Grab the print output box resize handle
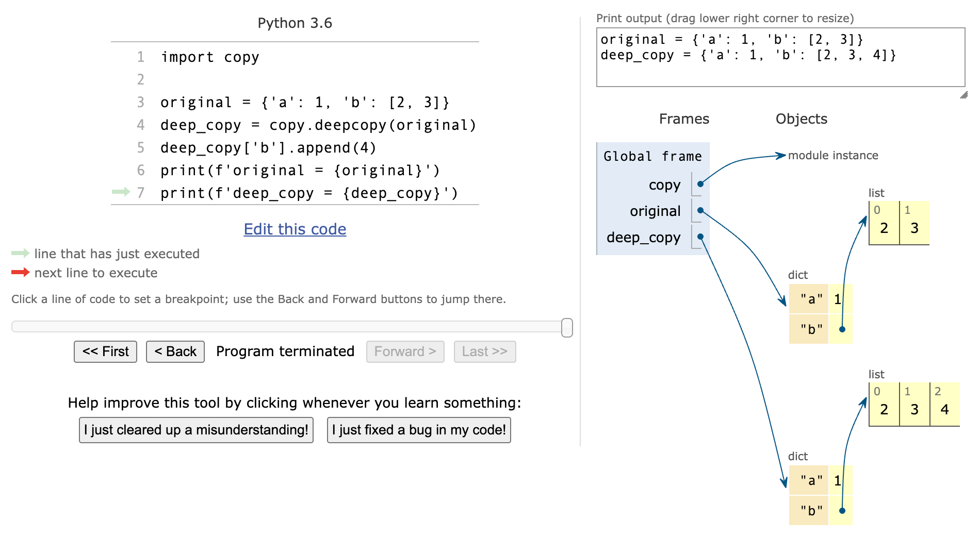980x537 pixels. [x=963, y=95]
